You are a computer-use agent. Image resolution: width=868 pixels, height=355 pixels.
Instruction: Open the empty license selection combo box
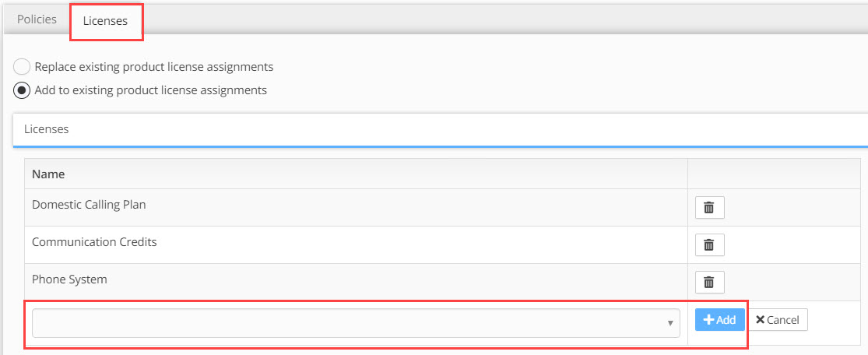pos(356,323)
